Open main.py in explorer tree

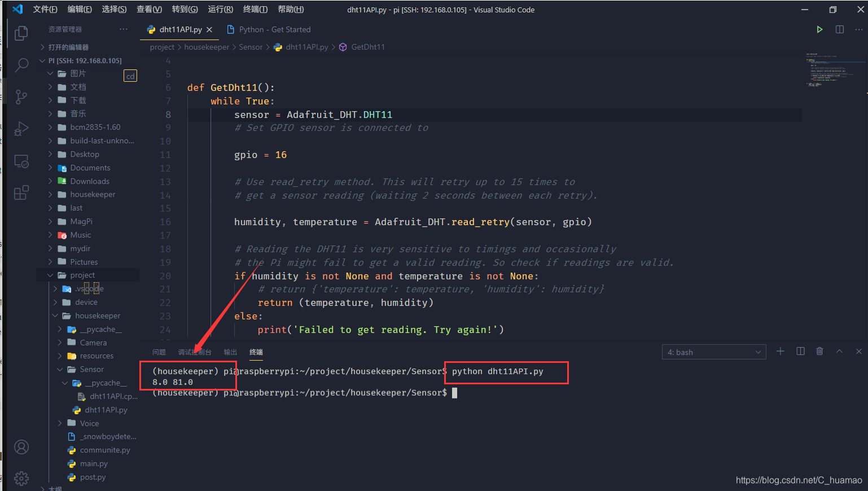pyautogui.click(x=94, y=463)
